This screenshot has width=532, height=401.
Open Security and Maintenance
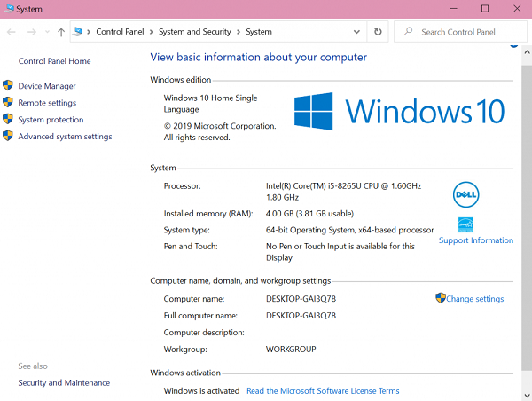pos(64,383)
